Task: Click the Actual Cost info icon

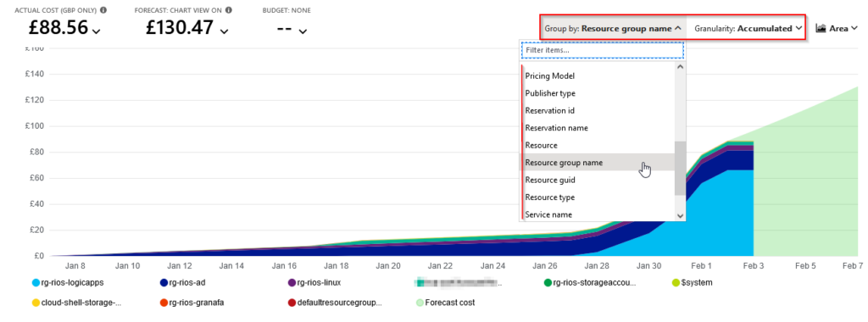Action: click(103, 10)
